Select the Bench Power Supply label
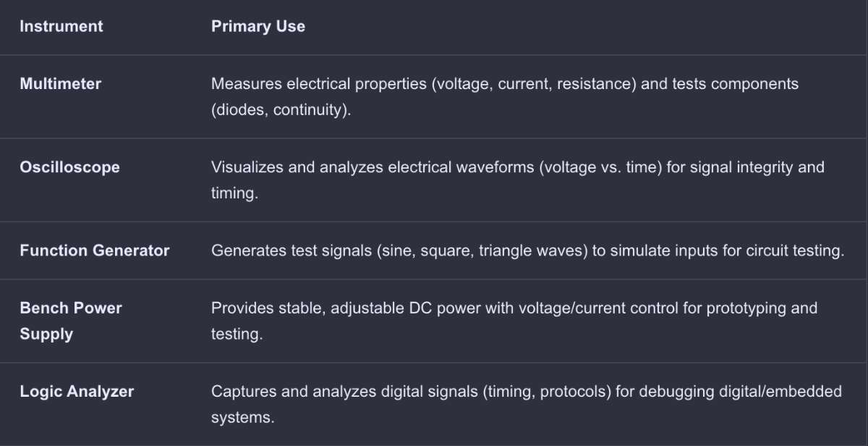Screen dimensions: 868x446 pos(71,321)
